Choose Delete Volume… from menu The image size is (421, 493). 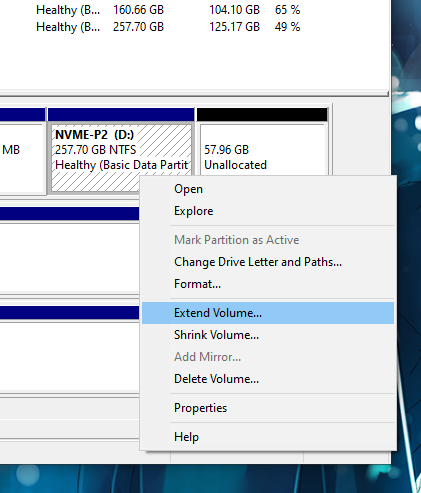click(x=268, y=379)
